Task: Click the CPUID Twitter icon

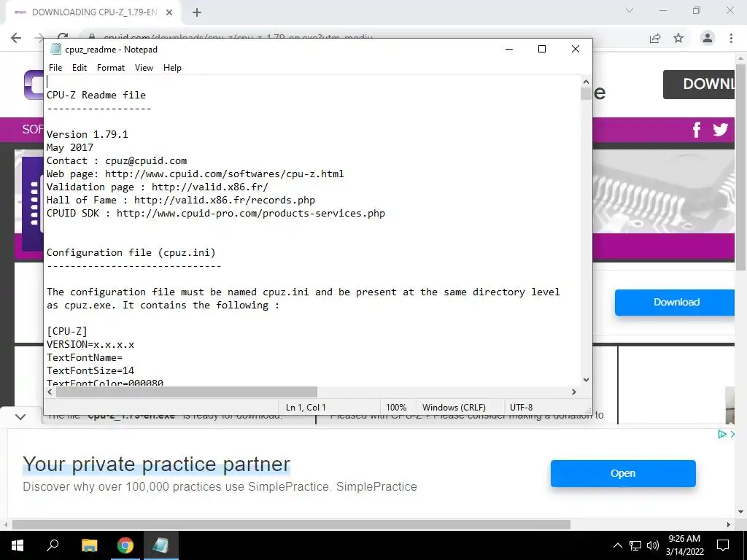Action: coord(720,130)
